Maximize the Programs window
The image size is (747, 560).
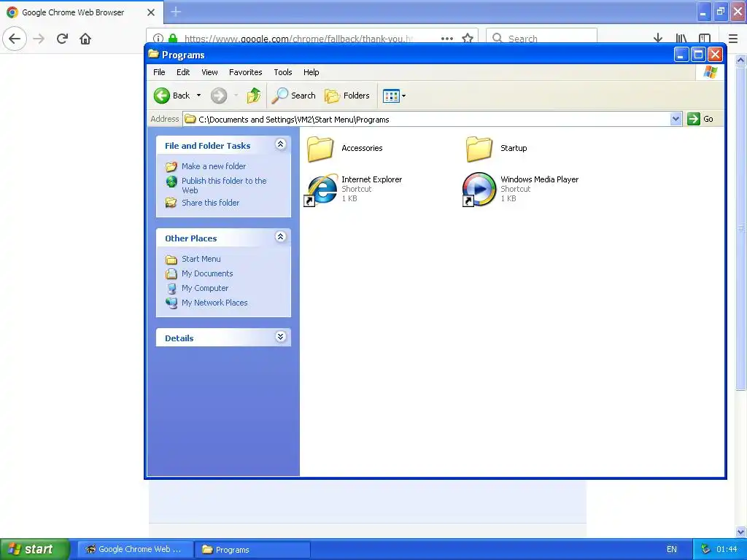[x=698, y=54]
